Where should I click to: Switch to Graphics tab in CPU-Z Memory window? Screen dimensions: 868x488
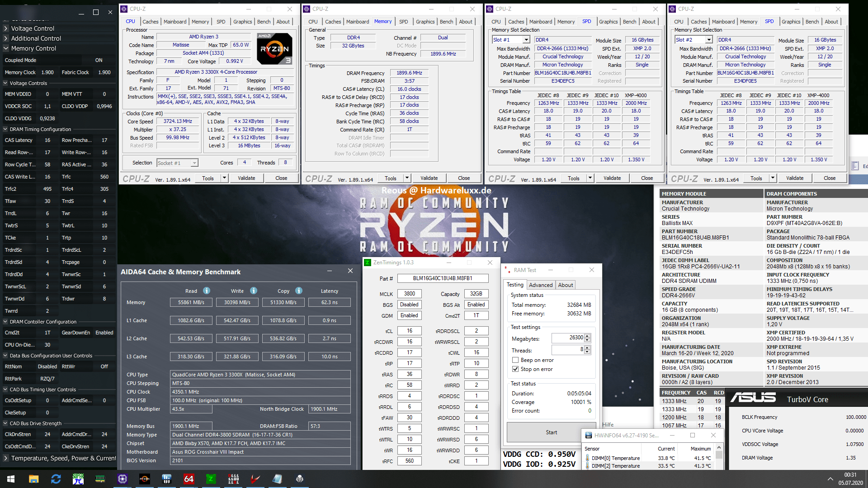tap(425, 22)
